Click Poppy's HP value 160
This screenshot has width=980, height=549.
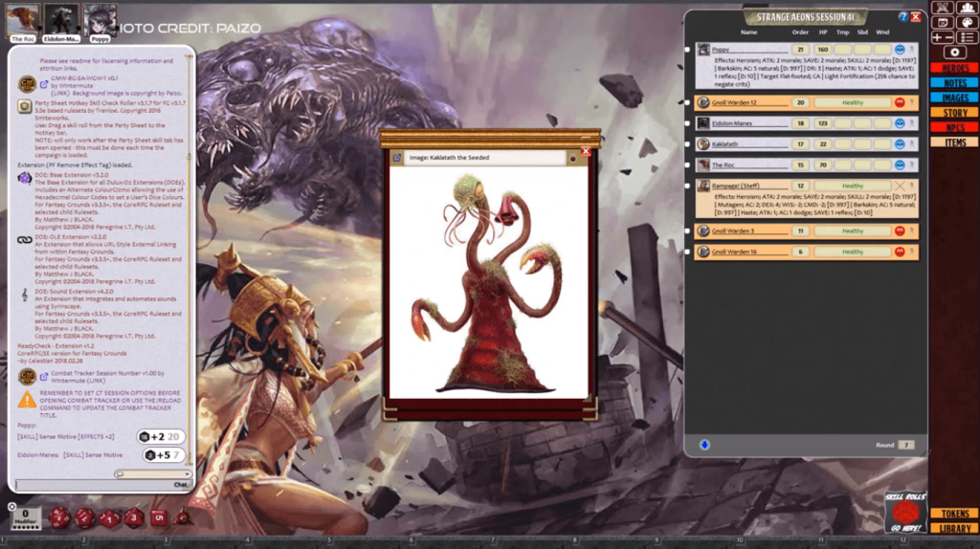(x=822, y=50)
